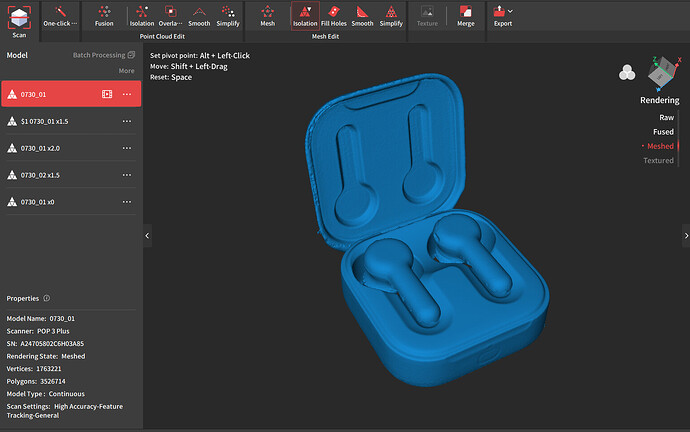Viewport: 690px width, 432px height.
Task: Open the Texture tool
Action: click(x=427, y=16)
